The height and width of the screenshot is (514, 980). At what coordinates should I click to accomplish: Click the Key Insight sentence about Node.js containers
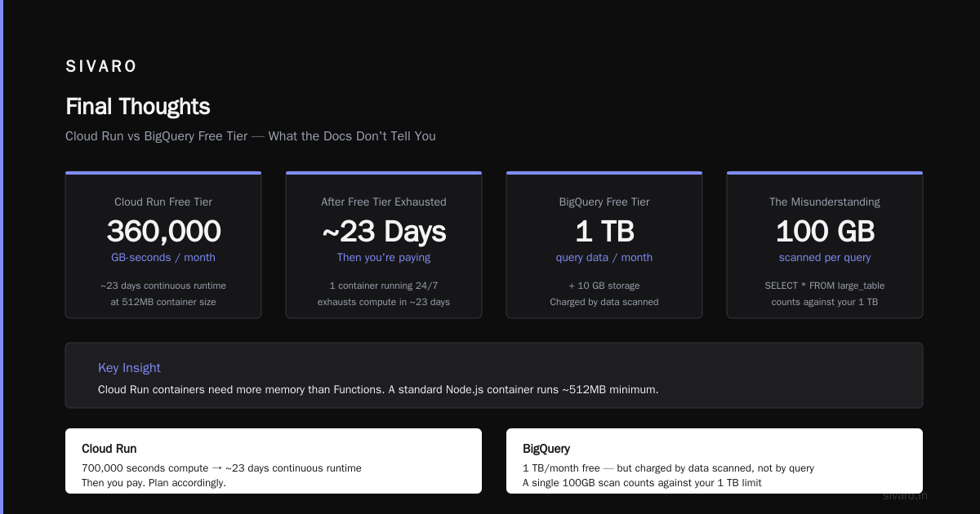[378, 389]
